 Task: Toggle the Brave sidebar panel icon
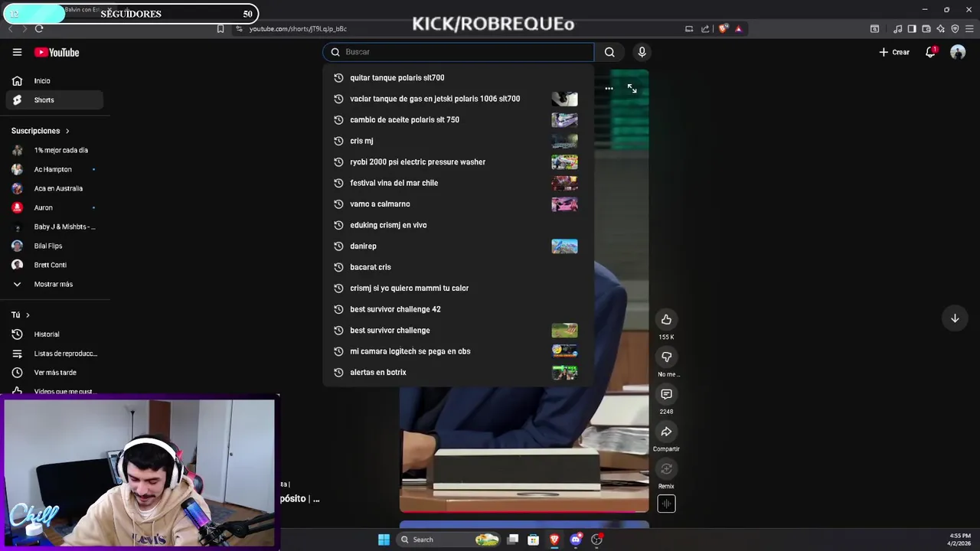(x=912, y=29)
